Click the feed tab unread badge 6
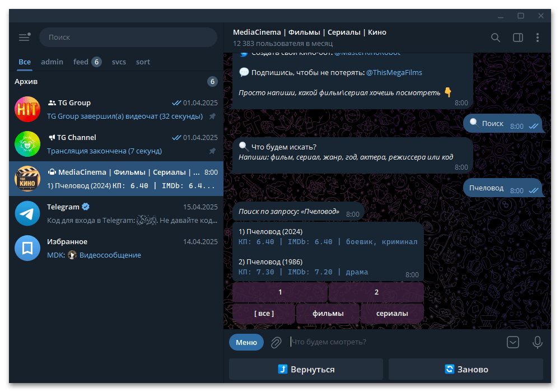Viewport: 560px width, 392px height. click(96, 62)
